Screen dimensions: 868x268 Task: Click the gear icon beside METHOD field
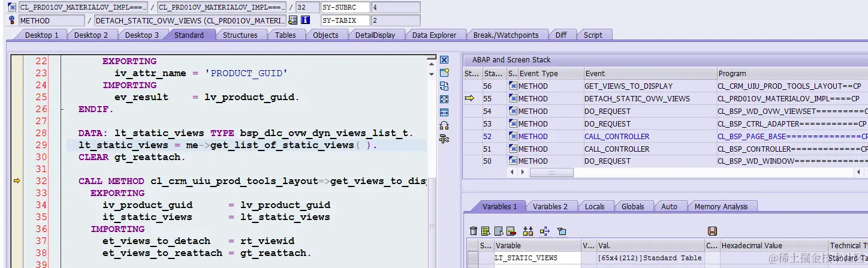click(x=11, y=20)
